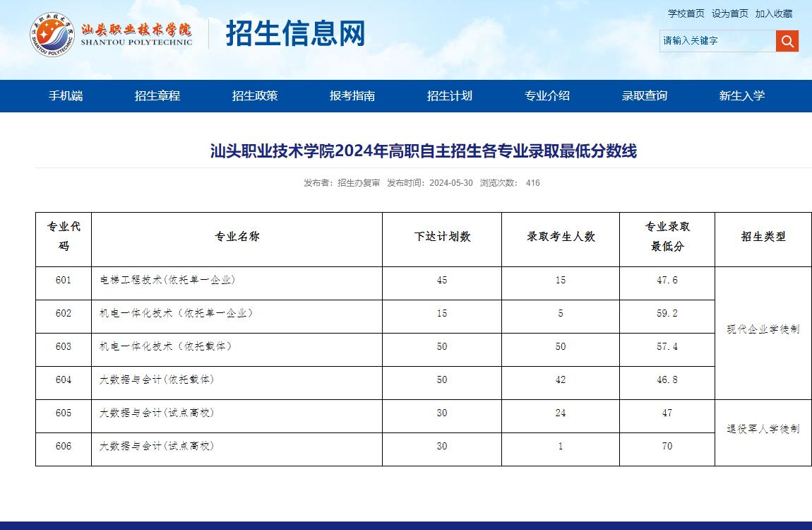Open the 招生计划 menu item
Viewport: 812px width, 530px height.
450,96
